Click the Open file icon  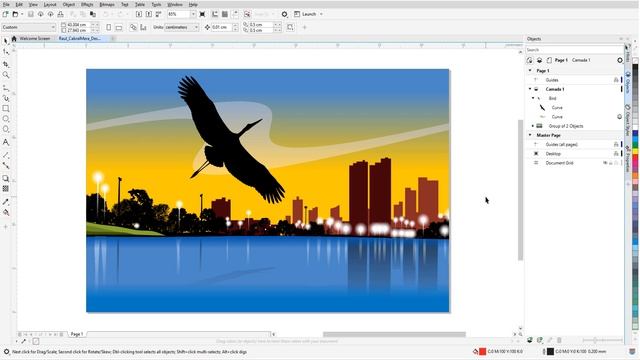(16, 14)
